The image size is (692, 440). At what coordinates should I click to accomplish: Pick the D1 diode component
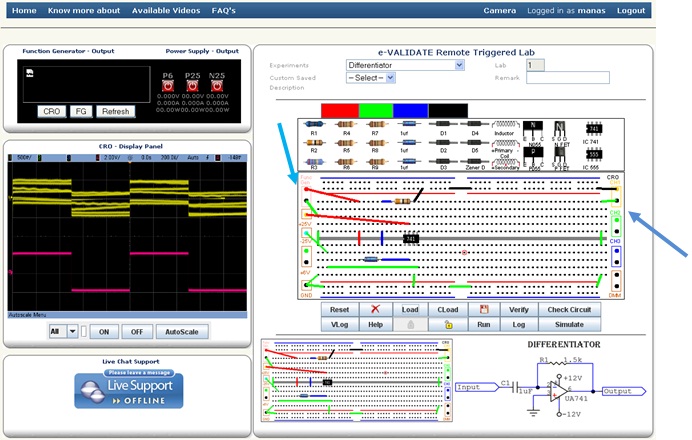(442, 124)
